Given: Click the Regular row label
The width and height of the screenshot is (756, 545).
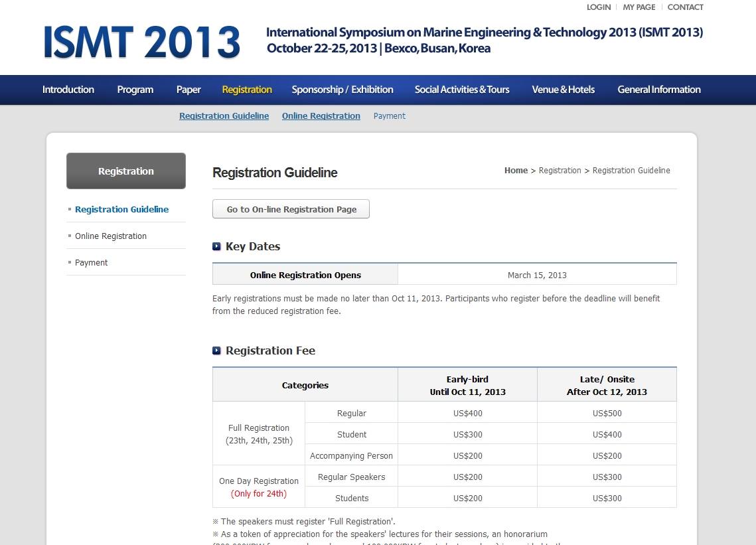Looking at the screenshot, I should [x=352, y=414].
